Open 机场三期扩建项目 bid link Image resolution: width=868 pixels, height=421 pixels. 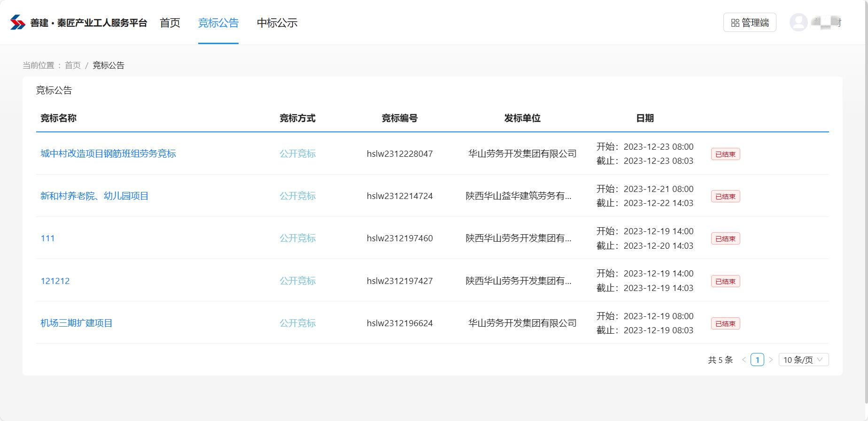pyautogui.click(x=77, y=323)
